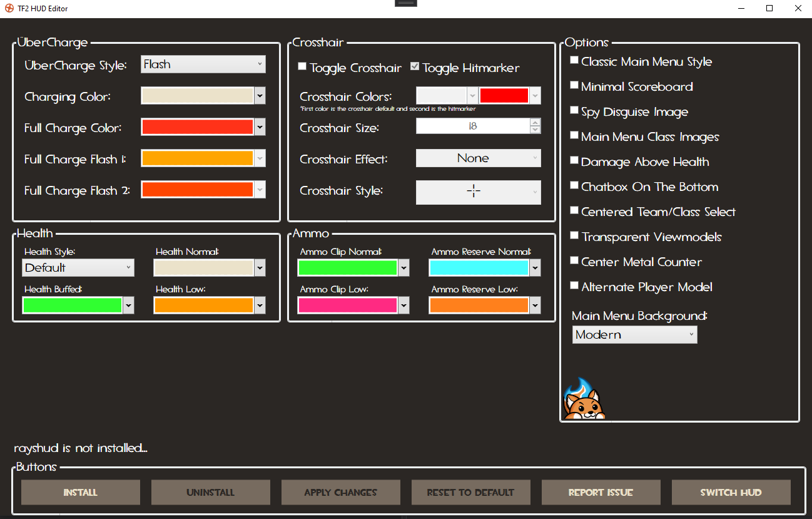Check Transparent Viewmodels option
Viewport: 812px width, 519px height.
pos(574,235)
